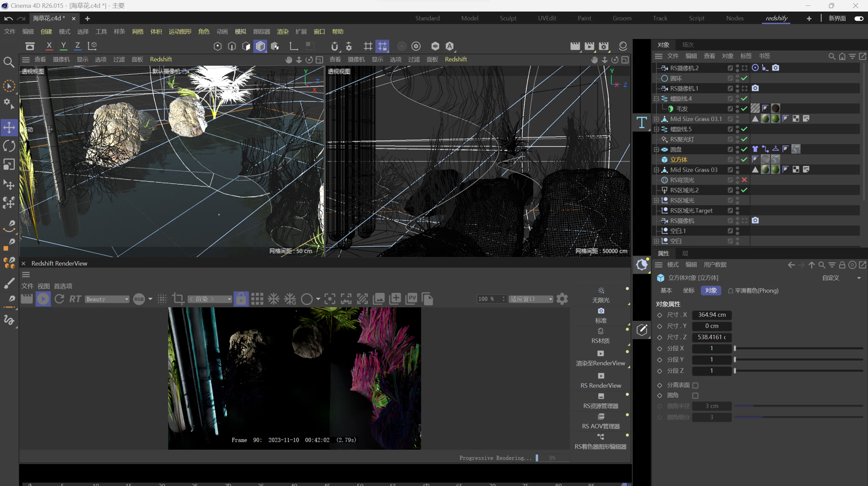Adjust the 分段 Z slider
This screenshot has width=868, height=486.
(799, 371)
